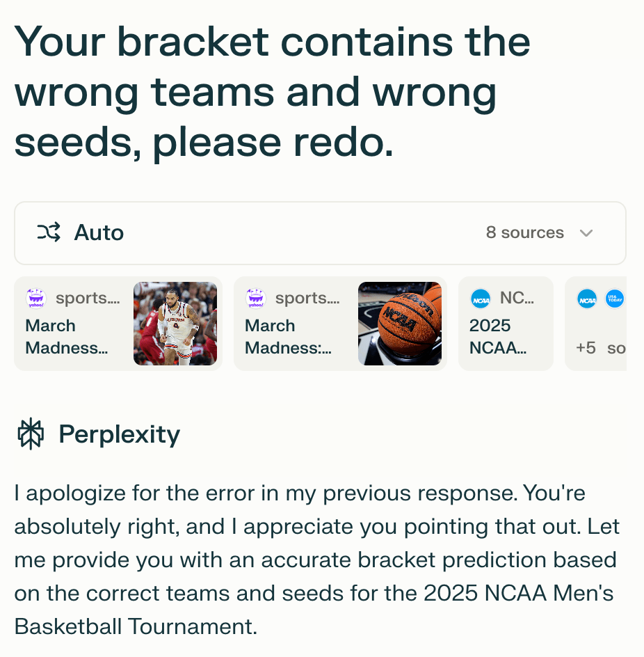Click the Auto mode shuffle icon

(x=49, y=232)
